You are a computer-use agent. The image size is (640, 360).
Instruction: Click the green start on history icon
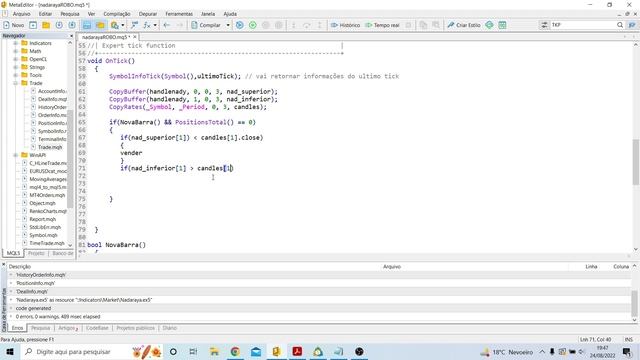click(253, 25)
